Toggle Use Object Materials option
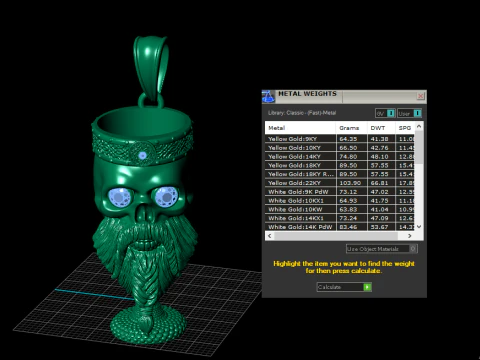 point(382,249)
